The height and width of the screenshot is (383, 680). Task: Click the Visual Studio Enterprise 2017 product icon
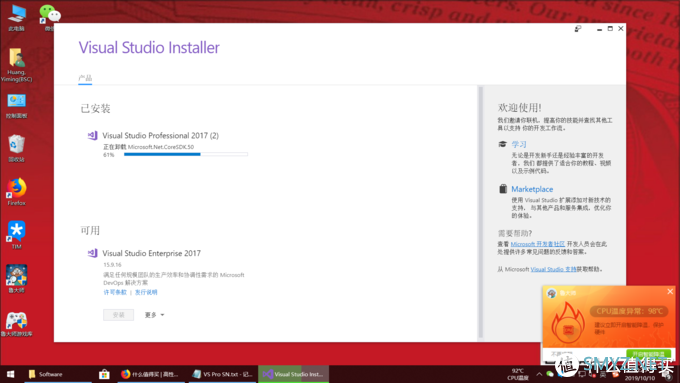click(92, 253)
